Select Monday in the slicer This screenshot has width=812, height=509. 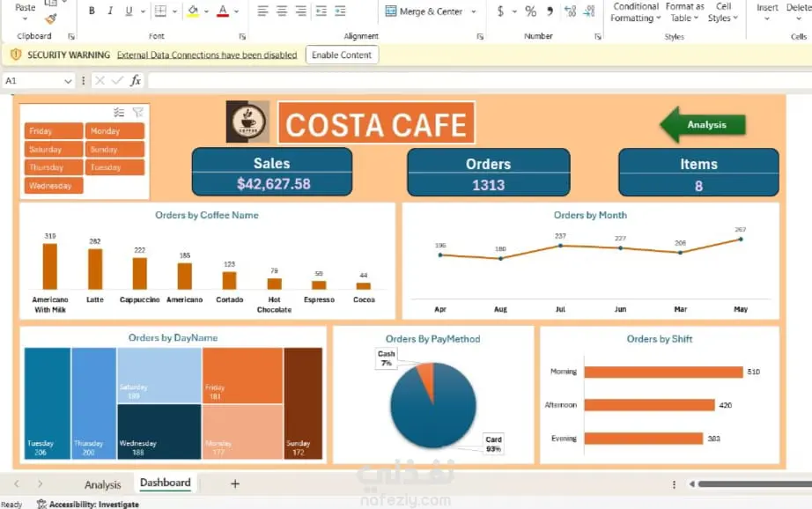click(x=115, y=131)
